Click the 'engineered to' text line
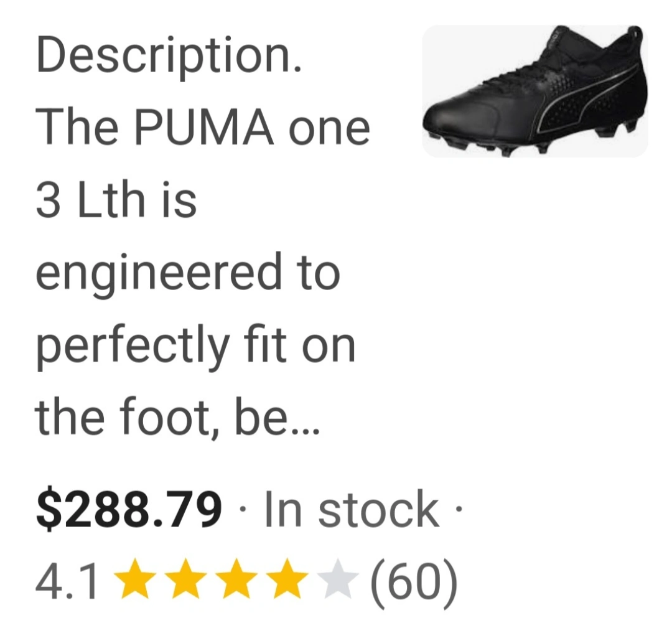 tap(188, 274)
